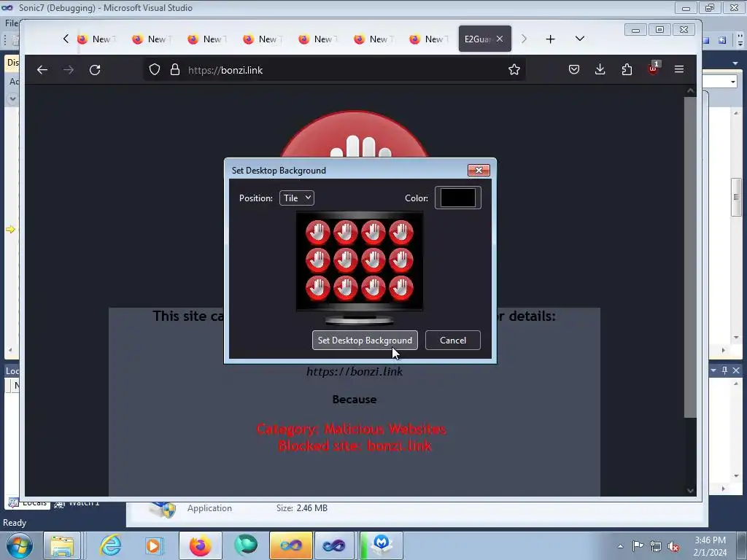
Task: Click the forward navigation arrow
Action: click(x=69, y=70)
